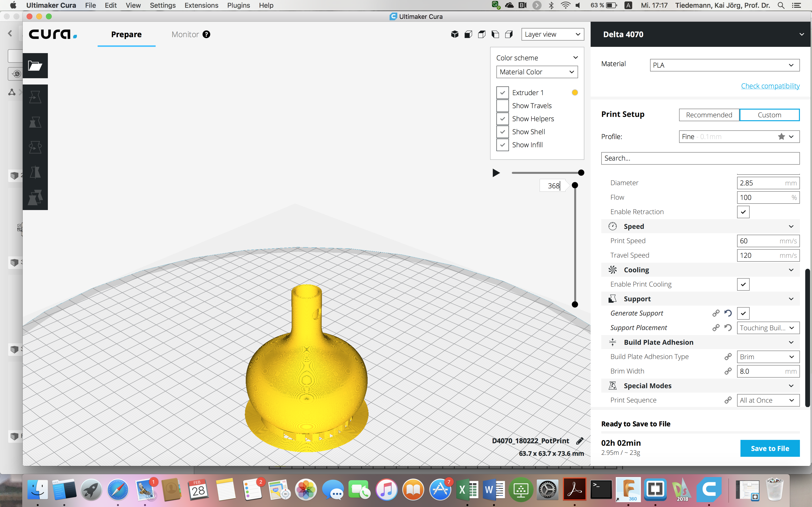This screenshot has width=812, height=507.
Task: Play the layer view simulation
Action: [x=496, y=173]
